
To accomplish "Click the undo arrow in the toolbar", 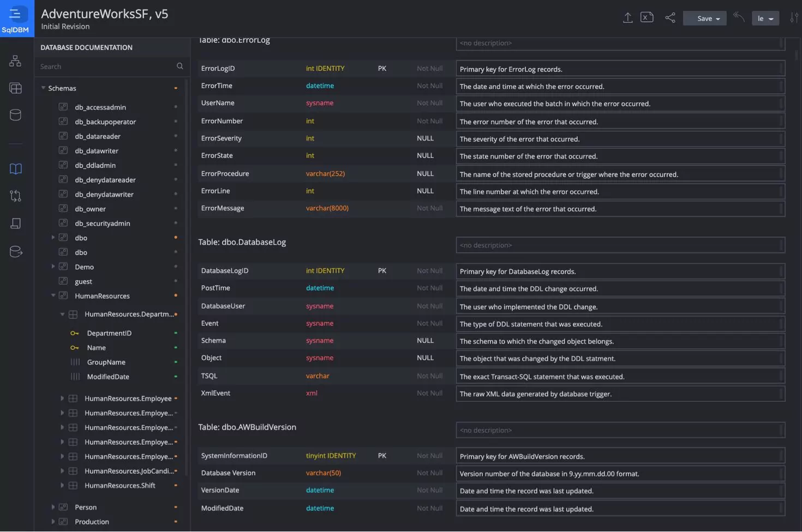I will (x=739, y=17).
